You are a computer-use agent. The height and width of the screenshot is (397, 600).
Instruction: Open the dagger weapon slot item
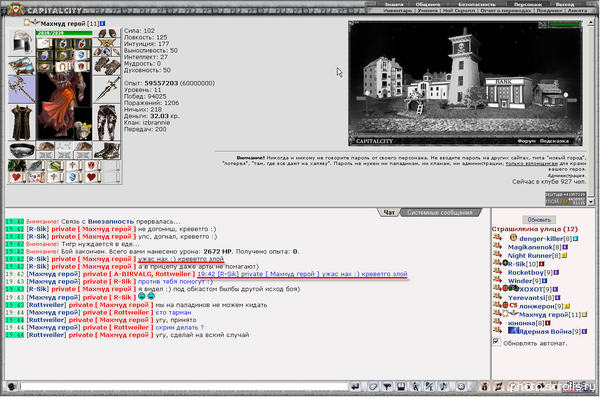[x=107, y=89]
